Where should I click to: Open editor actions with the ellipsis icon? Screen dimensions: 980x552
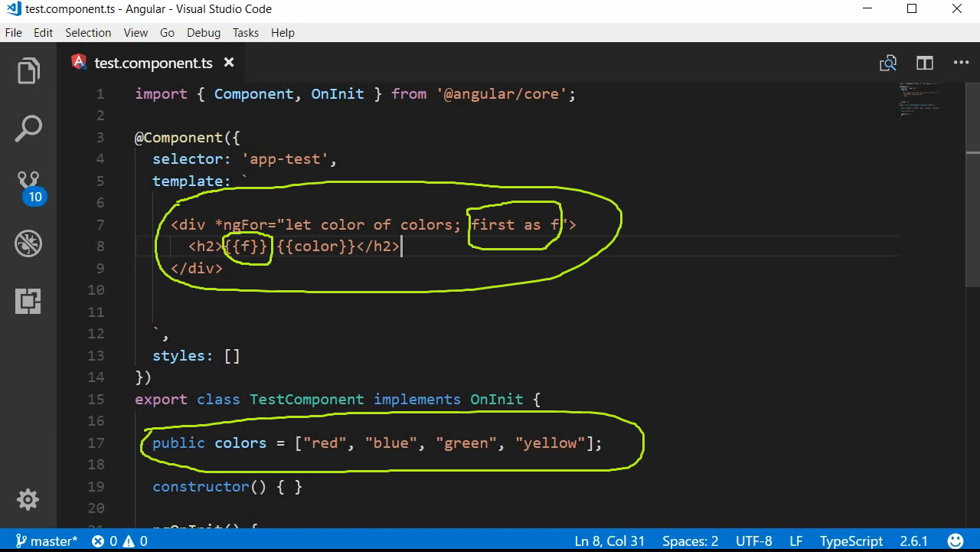point(961,63)
